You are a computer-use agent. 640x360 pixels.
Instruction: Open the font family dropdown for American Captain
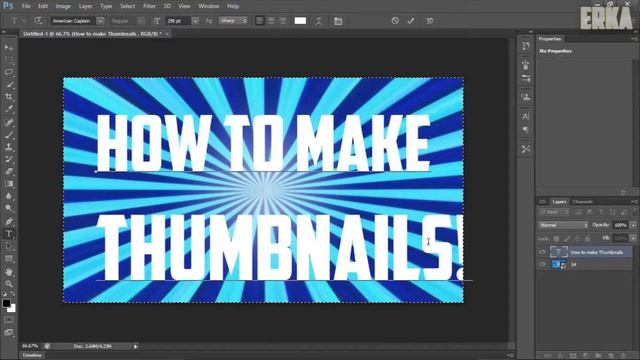(x=100, y=21)
